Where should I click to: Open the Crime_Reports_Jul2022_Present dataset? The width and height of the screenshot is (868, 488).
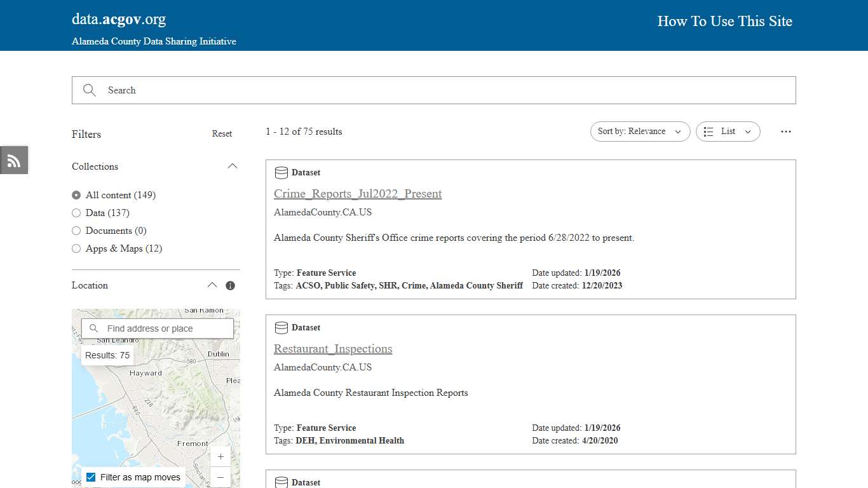pyautogui.click(x=358, y=194)
